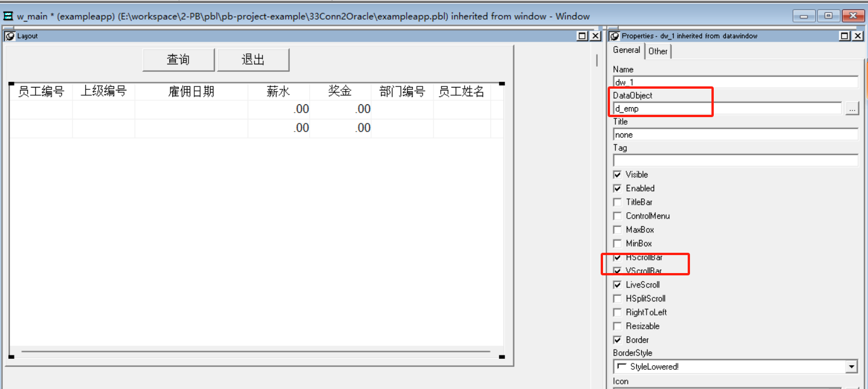868x389 pixels.
Task: Enable the Resizable checkbox
Action: coord(618,326)
